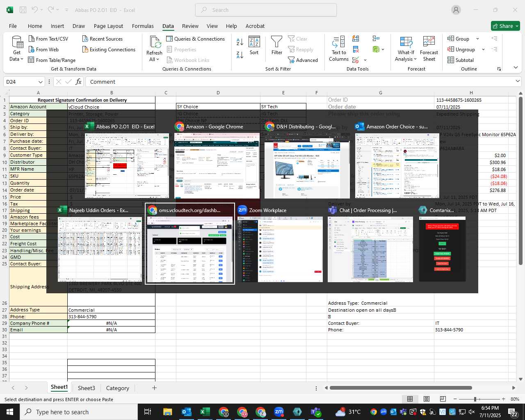Open the Name Box dropdown

pos(40,82)
